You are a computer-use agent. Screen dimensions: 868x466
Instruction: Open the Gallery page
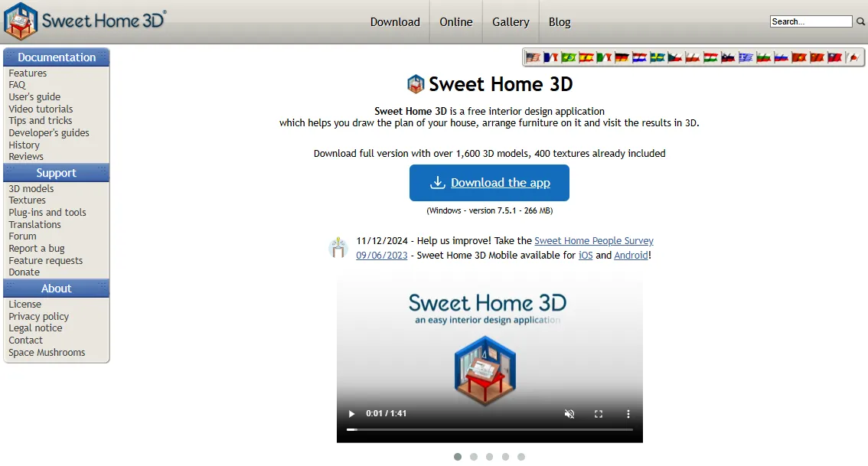coord(511,22)
